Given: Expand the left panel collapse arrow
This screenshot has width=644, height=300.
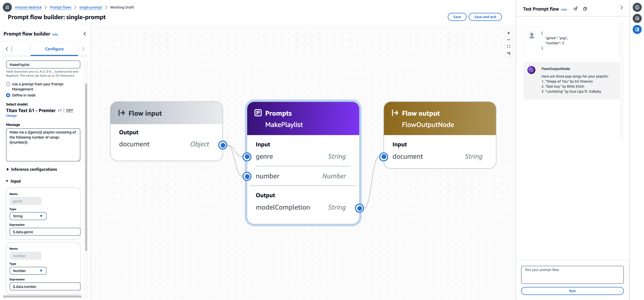Looking at the screenshot, I should [x=84, y=33].
